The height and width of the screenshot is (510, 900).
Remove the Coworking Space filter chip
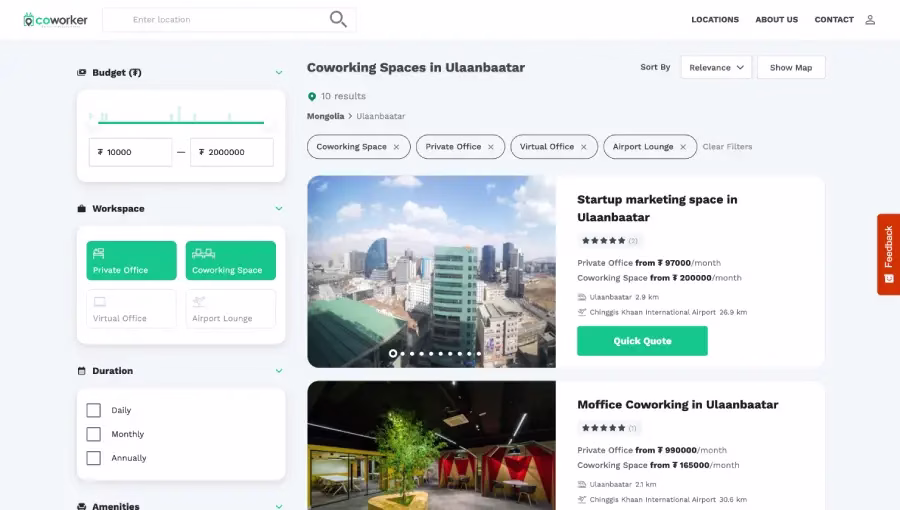396,147
